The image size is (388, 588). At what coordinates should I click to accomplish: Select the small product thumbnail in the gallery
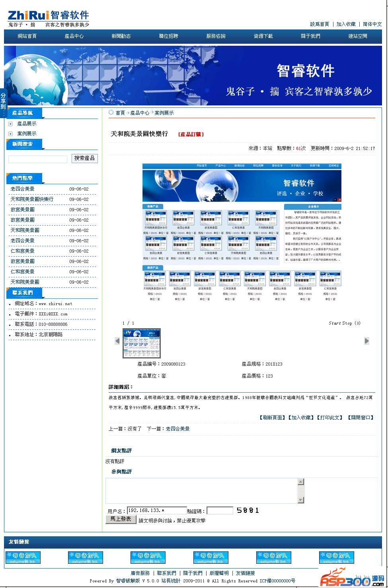pos(141,343)
